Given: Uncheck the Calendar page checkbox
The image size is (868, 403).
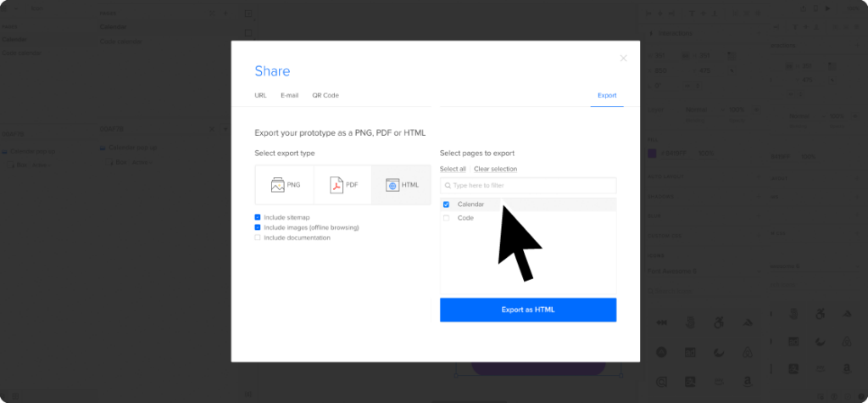Looking at the screenshot, I should coord(447,204).
